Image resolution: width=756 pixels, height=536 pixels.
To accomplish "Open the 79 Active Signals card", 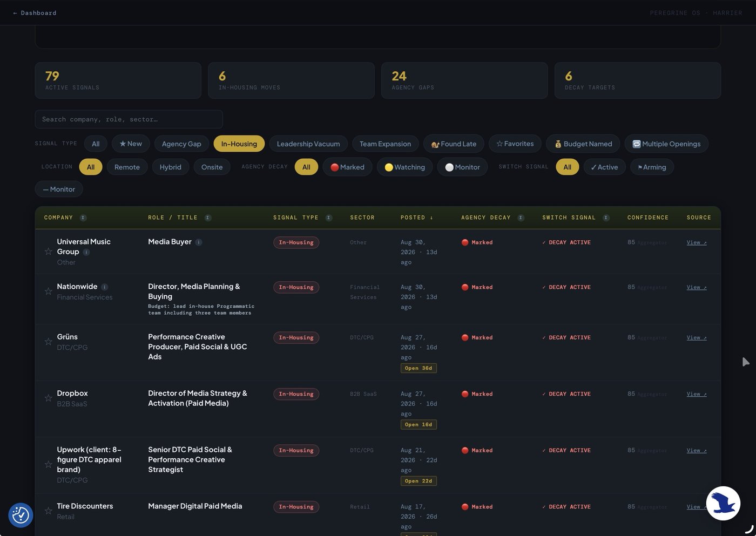I will [118, 80].
